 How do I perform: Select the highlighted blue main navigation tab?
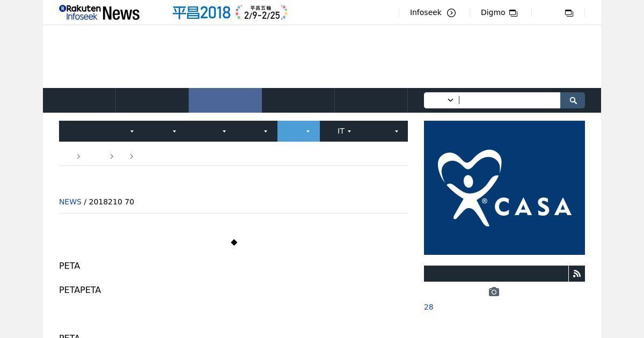point(225,100)
